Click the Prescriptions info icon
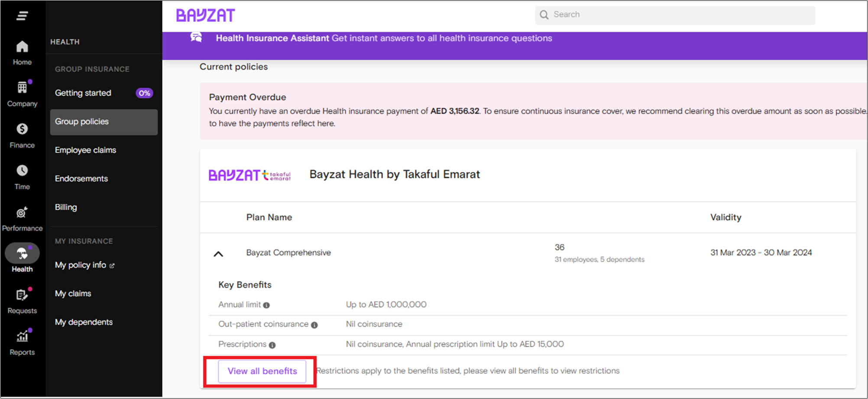 [x=272, y=345]
